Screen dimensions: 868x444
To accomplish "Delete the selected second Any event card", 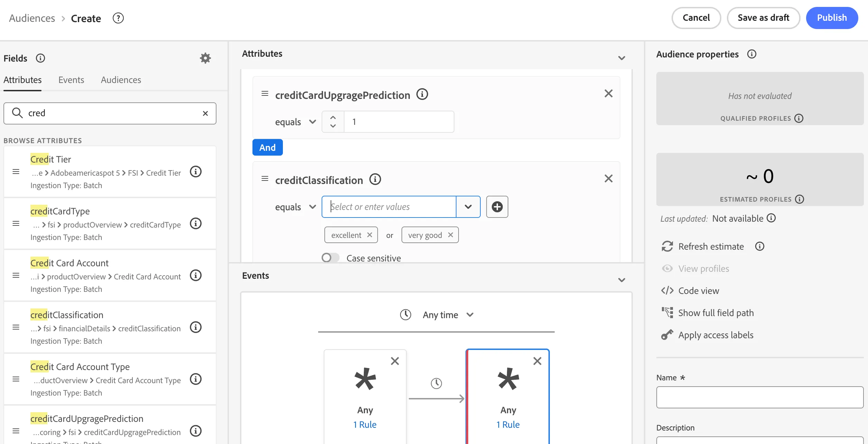I will [x=537, y=361].
